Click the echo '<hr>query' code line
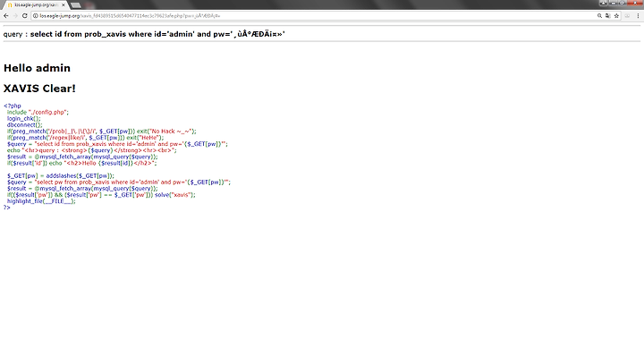The width and height of the screenshot is (644, 348). pos(91,150)
